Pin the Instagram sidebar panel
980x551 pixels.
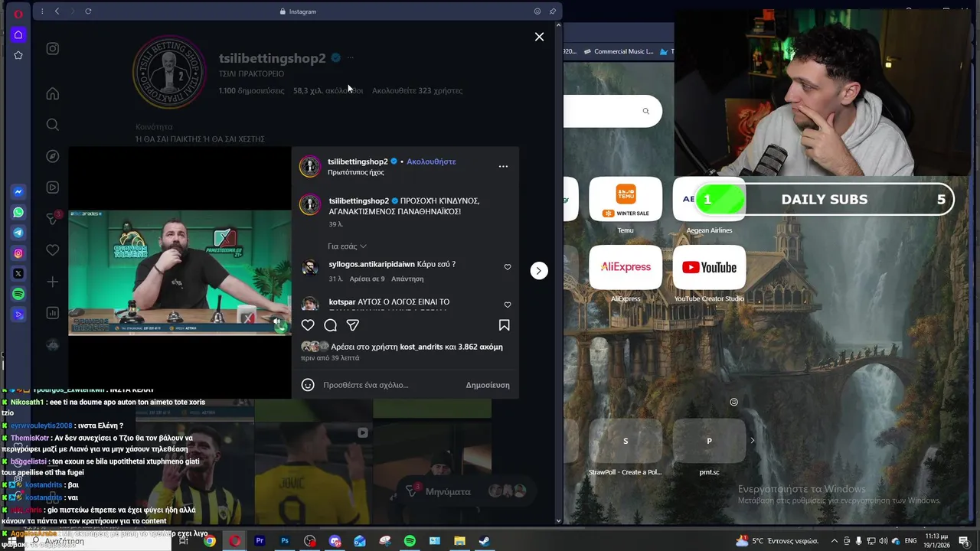tap(553, 11)
